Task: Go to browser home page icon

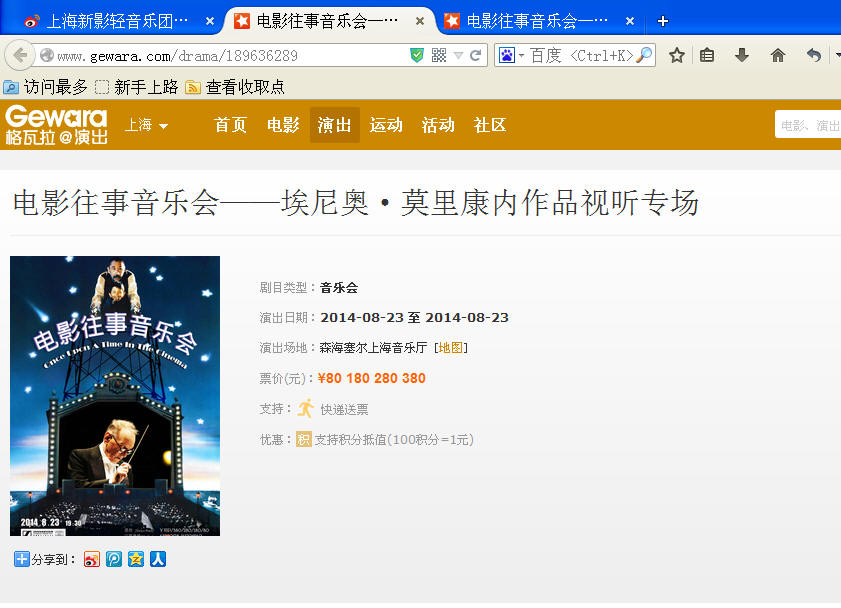Action: pos(778,55)
